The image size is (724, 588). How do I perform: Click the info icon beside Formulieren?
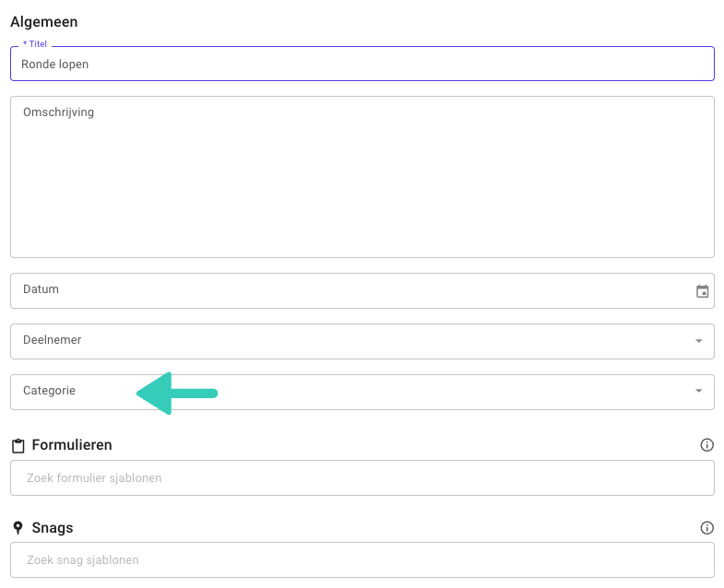pos(707,445)
